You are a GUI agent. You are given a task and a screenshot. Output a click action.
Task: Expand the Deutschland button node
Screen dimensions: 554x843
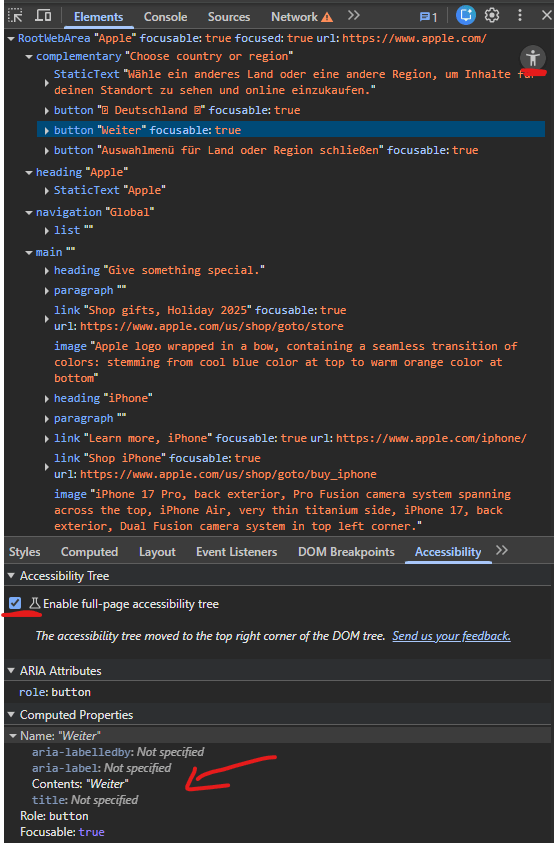47,111
